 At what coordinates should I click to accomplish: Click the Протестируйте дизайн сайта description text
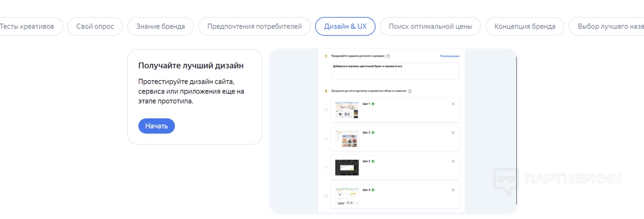pos(192,92)
